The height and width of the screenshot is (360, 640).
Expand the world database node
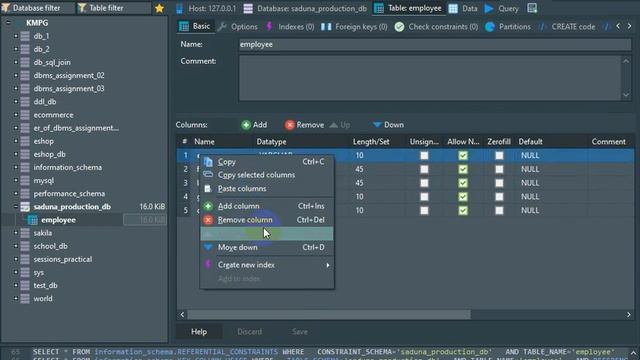pos(16,298)
